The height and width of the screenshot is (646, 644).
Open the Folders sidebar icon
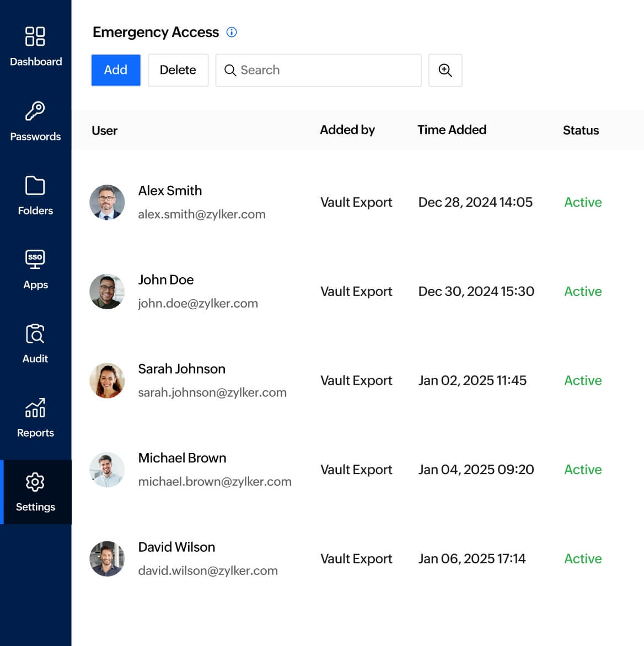(x=35, y=186)
